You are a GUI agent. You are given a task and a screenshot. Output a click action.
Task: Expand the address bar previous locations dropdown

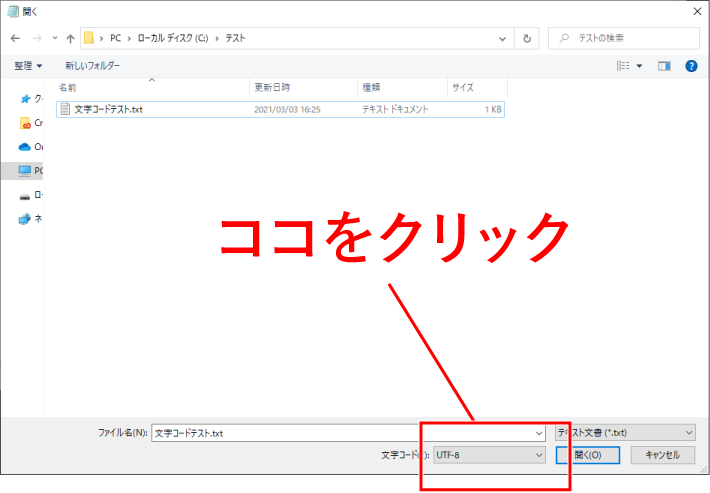pos(502,38)
